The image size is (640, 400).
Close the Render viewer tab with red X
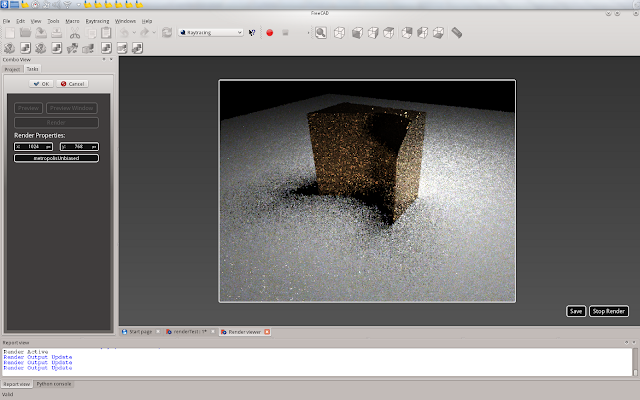coord(267,331)
